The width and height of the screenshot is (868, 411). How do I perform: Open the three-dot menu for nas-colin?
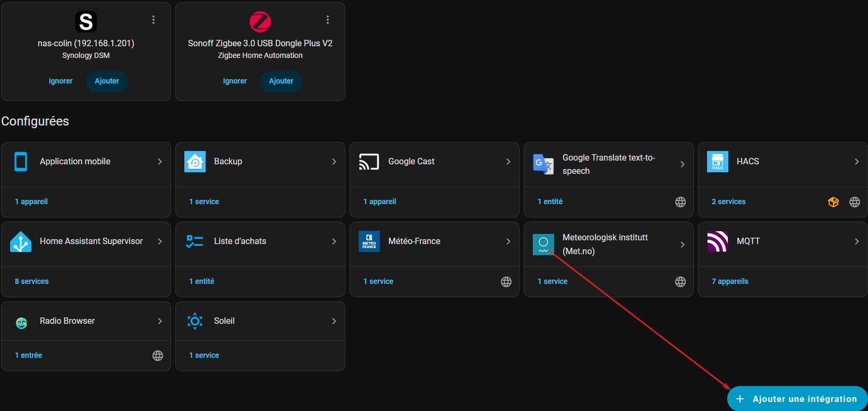tap(154, 20)
